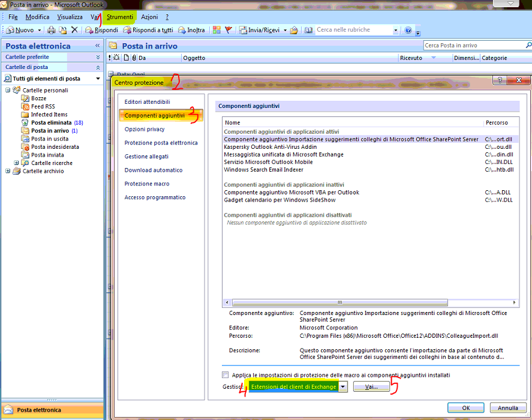This screenshot has height=420, width=532.
Task: Open Tutti gli elementi di posta dropdown
Action: [98, 79]
